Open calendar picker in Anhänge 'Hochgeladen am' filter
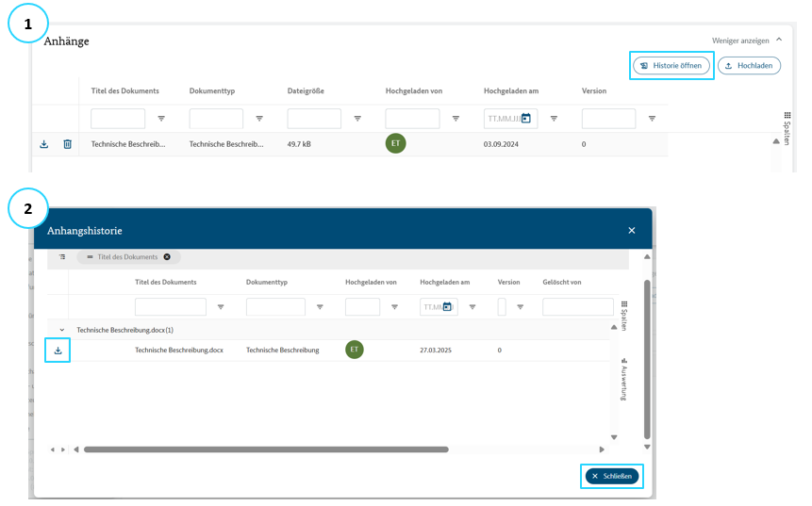 (x=526, y=119)
